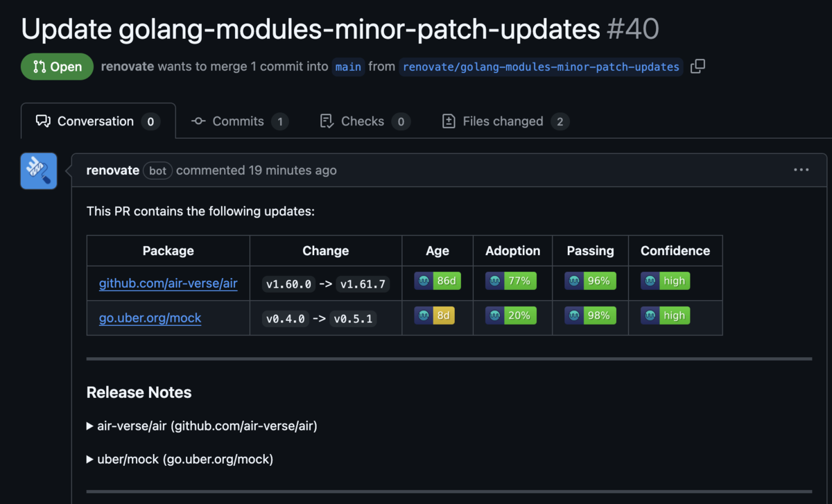Open the renovate/golang-modules-minor-patch-updates branch link
Viewport: 832px width, 504px height.
tap(541, 67)
